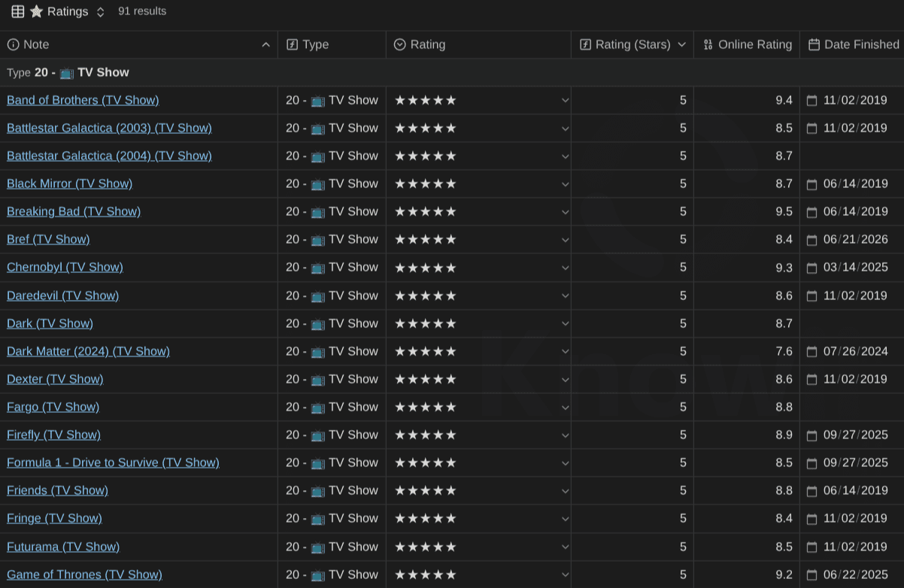Select the Type column header
The width and height of the screenshot is (904, 588).
(332, 44)
